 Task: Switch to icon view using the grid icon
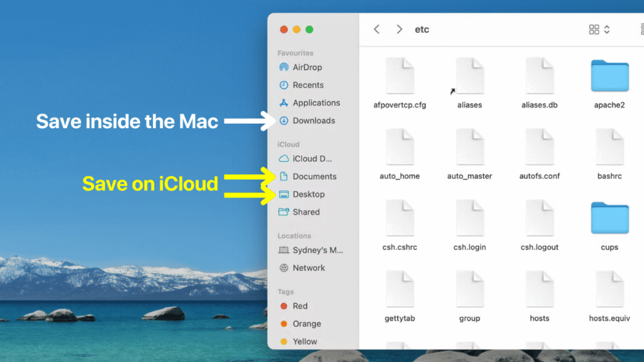pos(594,29)
